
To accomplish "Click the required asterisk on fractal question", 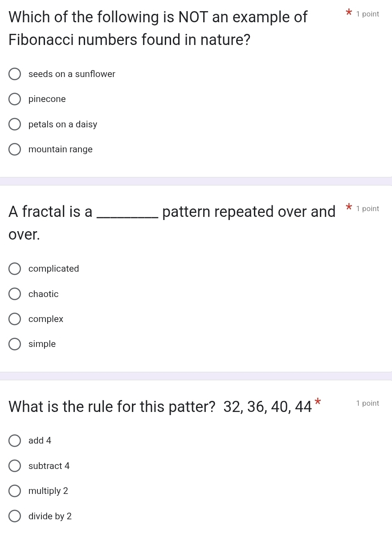I will pos(349,207).
